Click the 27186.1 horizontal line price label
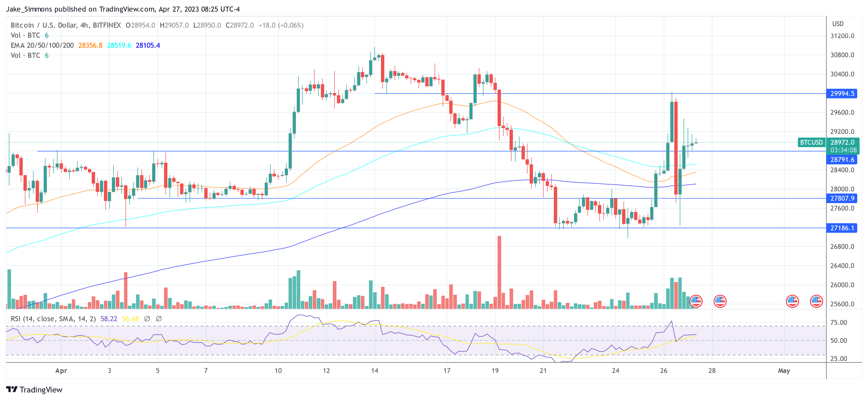This screenshot has height=400, width=868. tap(842, 228)
